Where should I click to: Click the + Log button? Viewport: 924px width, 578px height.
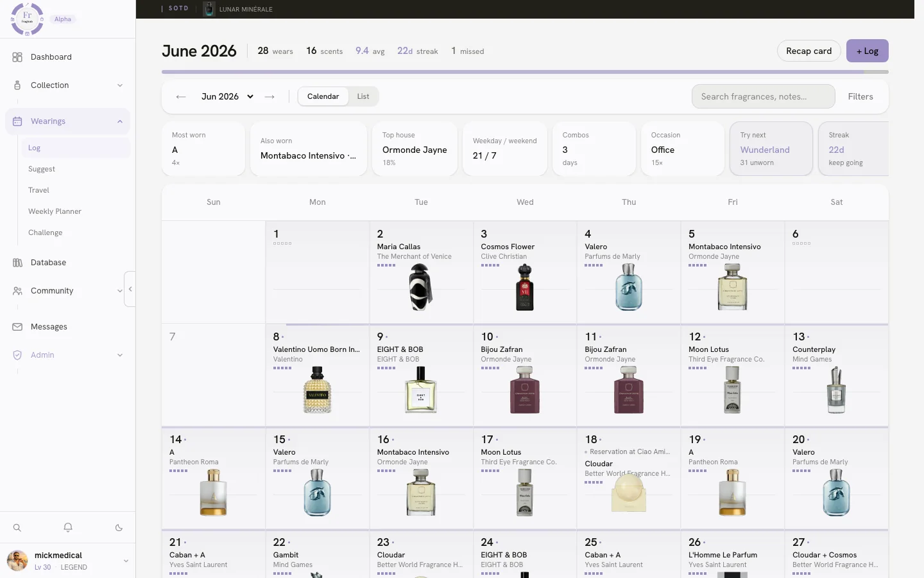tap(867, 51)
